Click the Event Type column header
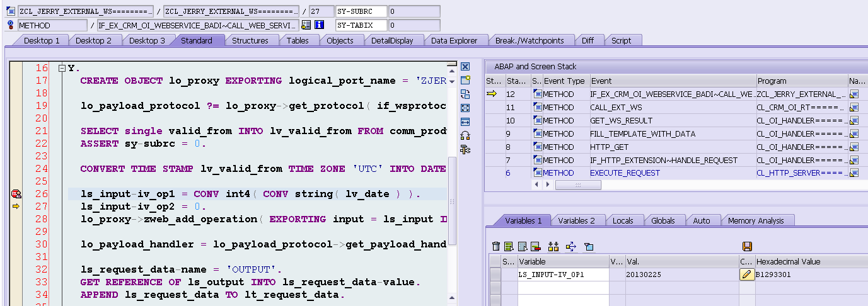Viewport: 868px width, 306px height. [565, 81]
